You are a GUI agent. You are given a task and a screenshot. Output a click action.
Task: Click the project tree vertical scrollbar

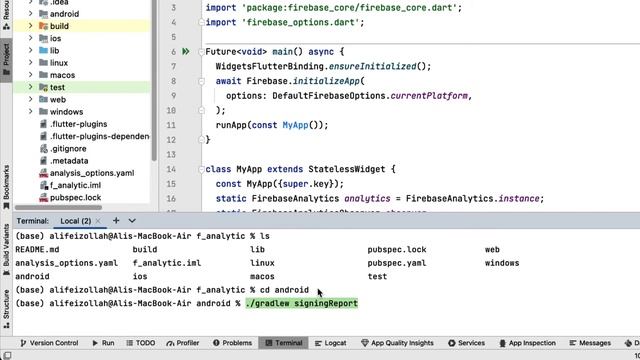[x=154, y=80]
